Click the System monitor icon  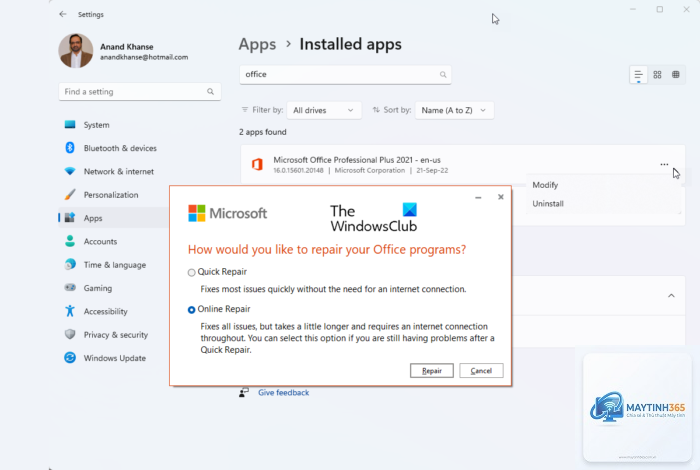70,125
